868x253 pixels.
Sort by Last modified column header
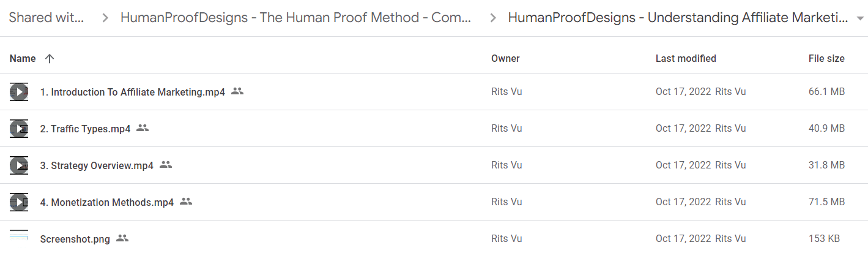[x=686, y=59]
